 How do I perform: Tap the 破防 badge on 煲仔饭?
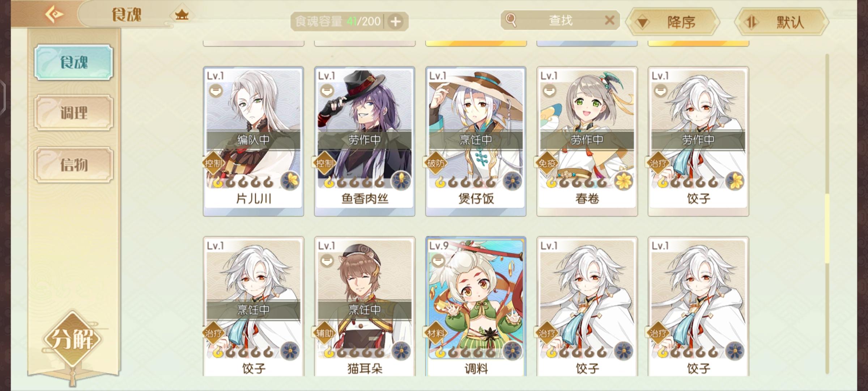pyautogui.click(x=436, y=163)
